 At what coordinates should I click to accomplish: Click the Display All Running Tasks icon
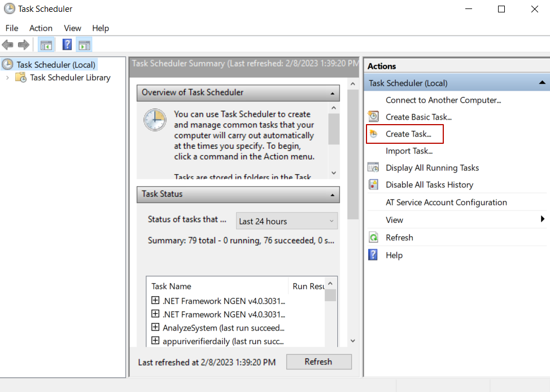click(373, 168)
